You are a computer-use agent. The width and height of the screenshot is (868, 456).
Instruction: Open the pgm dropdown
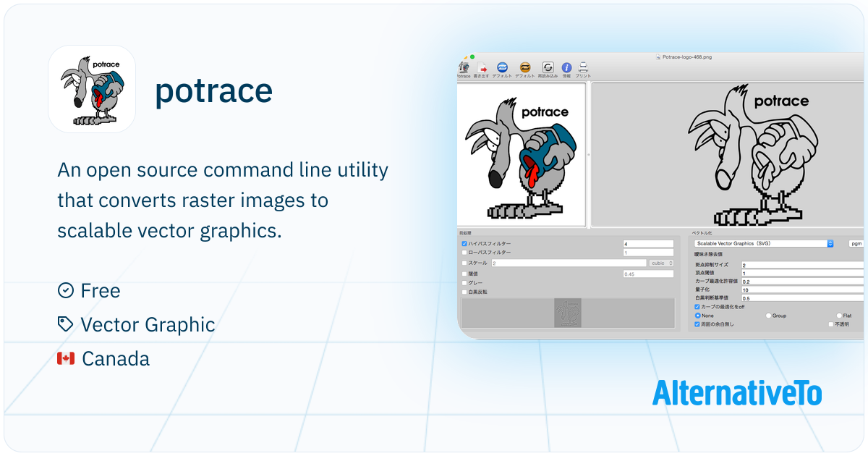tap(856, 244)
